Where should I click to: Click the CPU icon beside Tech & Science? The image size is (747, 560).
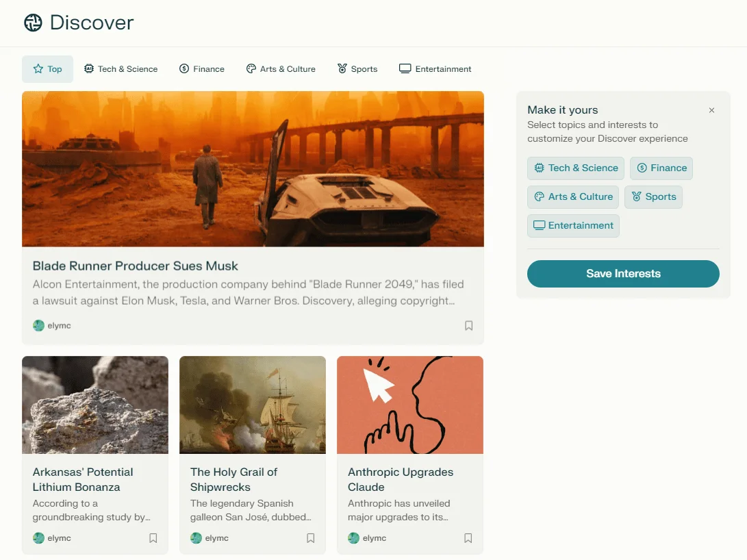88,68
